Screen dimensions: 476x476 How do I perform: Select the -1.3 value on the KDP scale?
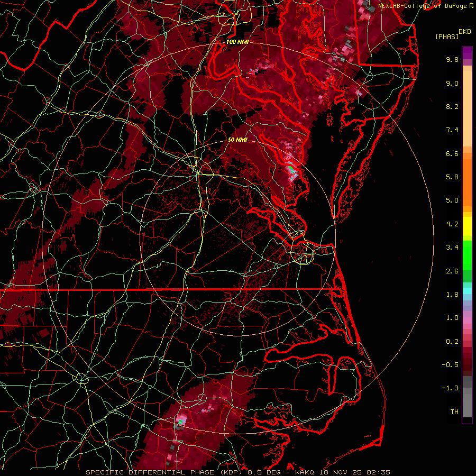[x=450, y=388]
